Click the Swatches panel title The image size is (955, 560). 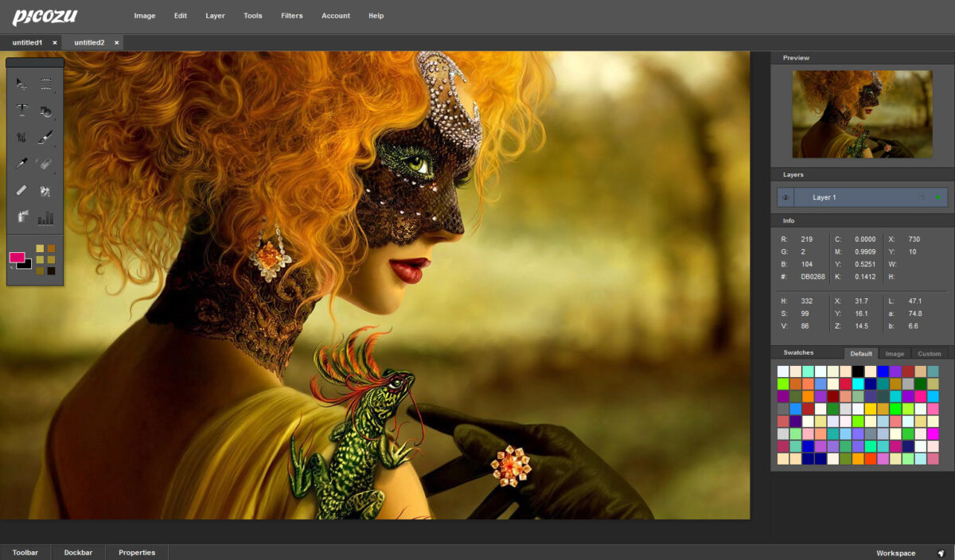(798, 352)
